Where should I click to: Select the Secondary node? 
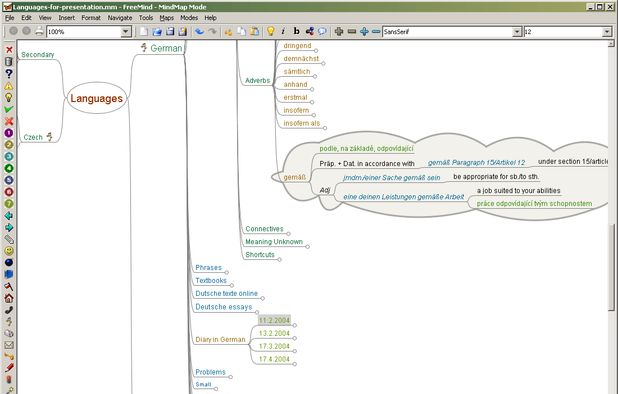tap(37, 54)
